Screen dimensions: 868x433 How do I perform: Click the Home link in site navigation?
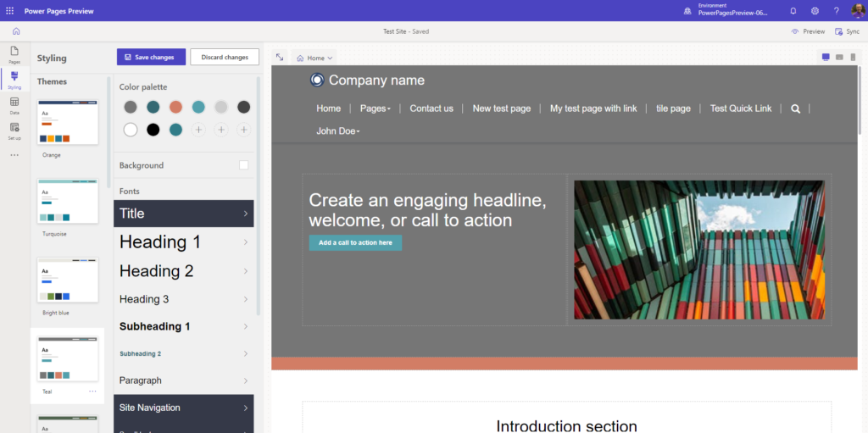click(328, 108)
